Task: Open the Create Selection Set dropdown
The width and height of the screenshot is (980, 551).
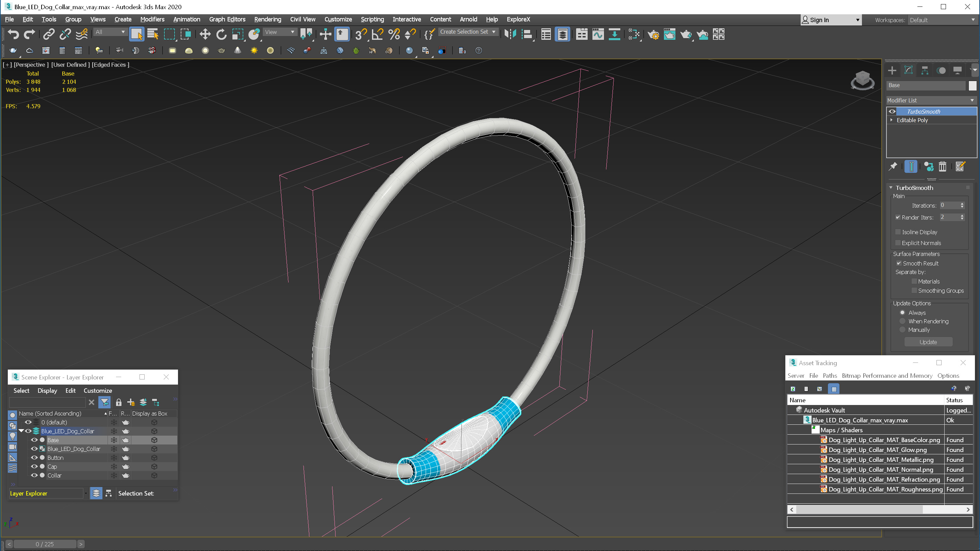Action: (468, 32)
